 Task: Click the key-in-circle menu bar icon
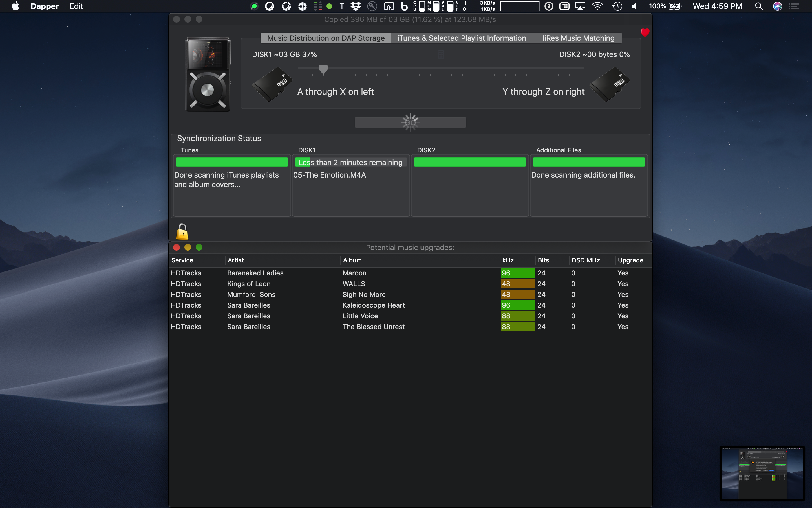[x=372, y=6]
